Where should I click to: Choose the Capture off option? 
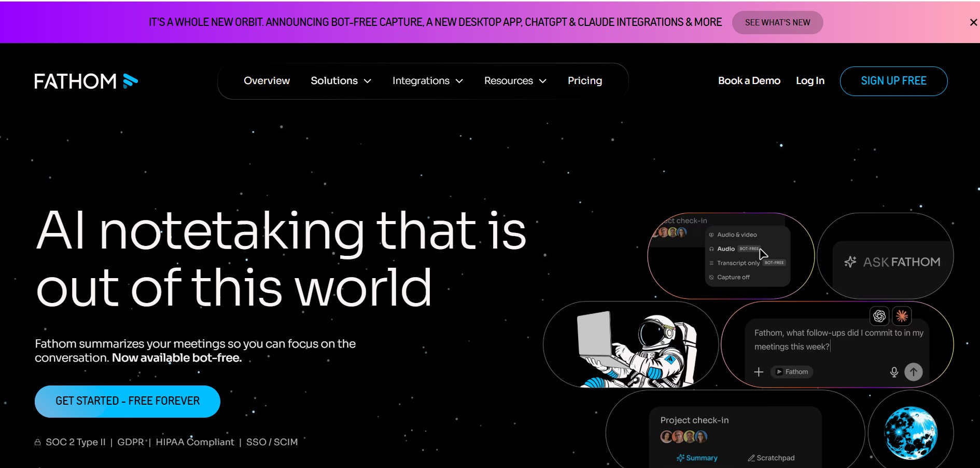click(x=729, y=277)
